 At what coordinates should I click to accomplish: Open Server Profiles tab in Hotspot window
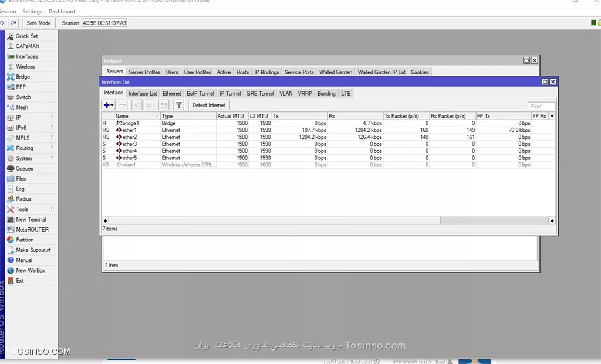(144, 72)
